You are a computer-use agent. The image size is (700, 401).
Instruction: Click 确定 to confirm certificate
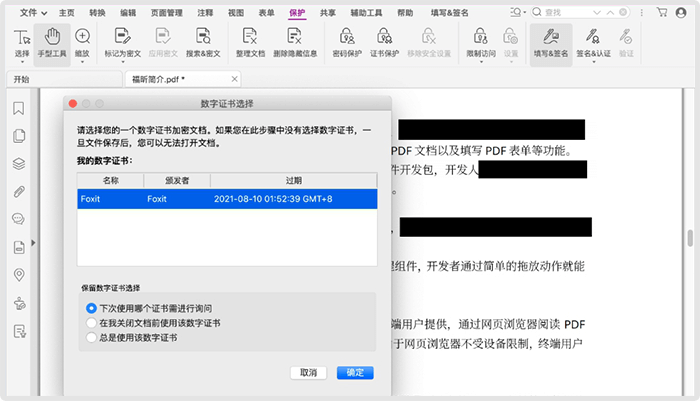355,372
